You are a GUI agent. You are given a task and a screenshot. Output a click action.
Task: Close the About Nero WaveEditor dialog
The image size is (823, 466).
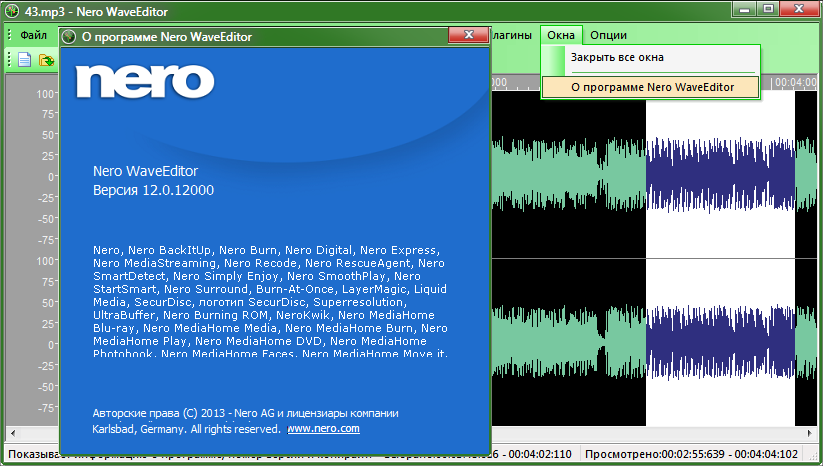[468, 35]
